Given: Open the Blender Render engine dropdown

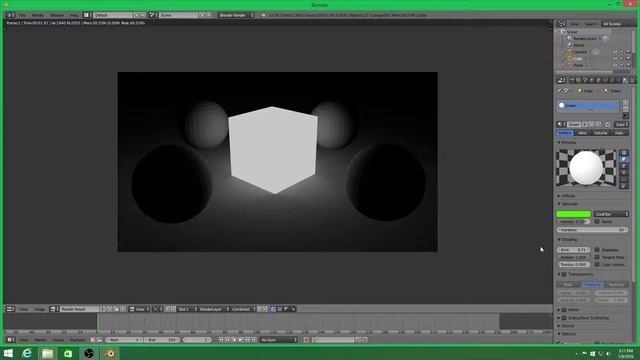Looking at the screenshot, I should coord(236,15).
